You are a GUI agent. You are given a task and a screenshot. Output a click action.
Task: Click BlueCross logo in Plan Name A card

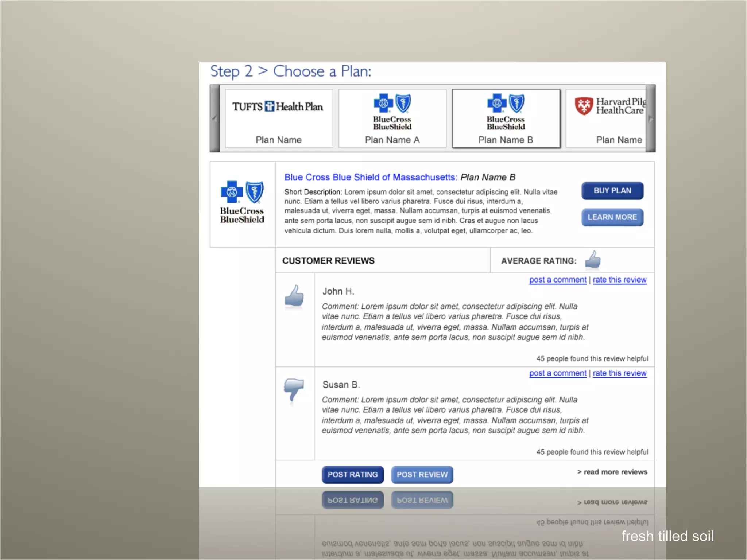point(392,112)
